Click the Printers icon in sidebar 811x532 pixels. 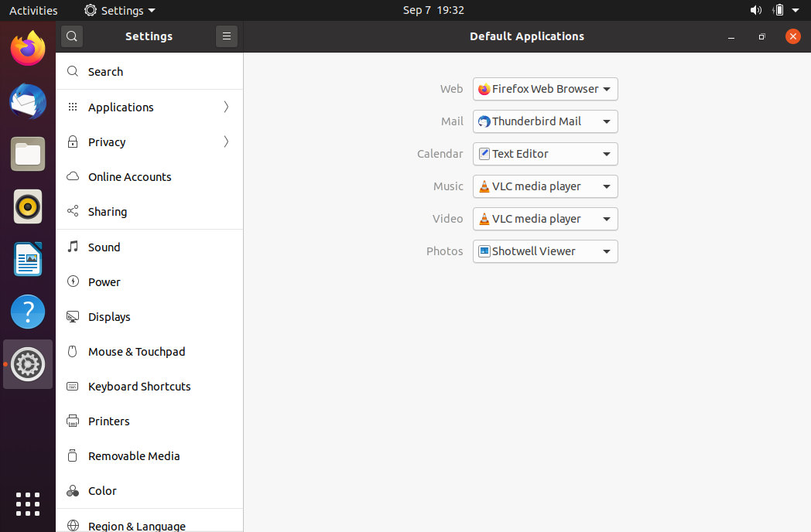[73, 421]
